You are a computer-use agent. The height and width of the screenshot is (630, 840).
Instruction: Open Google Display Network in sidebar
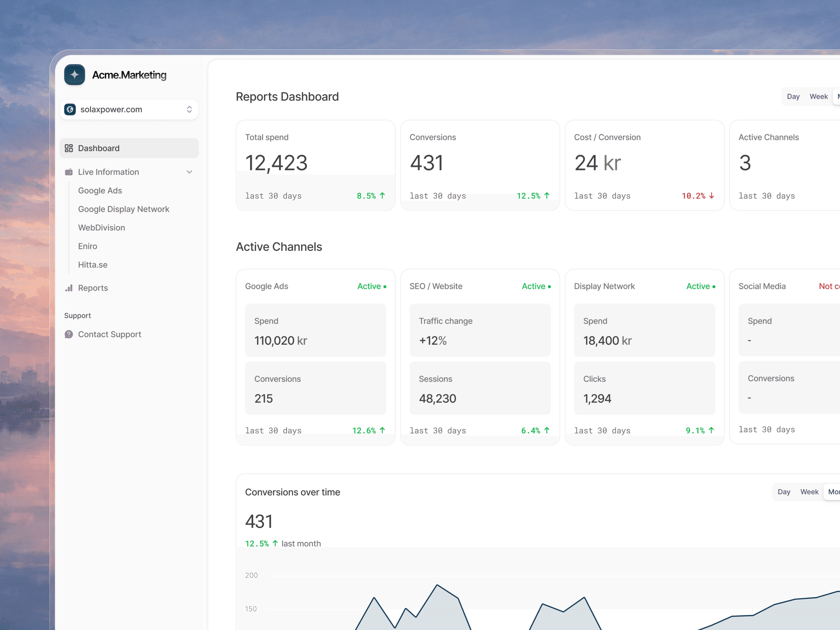[123, 209]
